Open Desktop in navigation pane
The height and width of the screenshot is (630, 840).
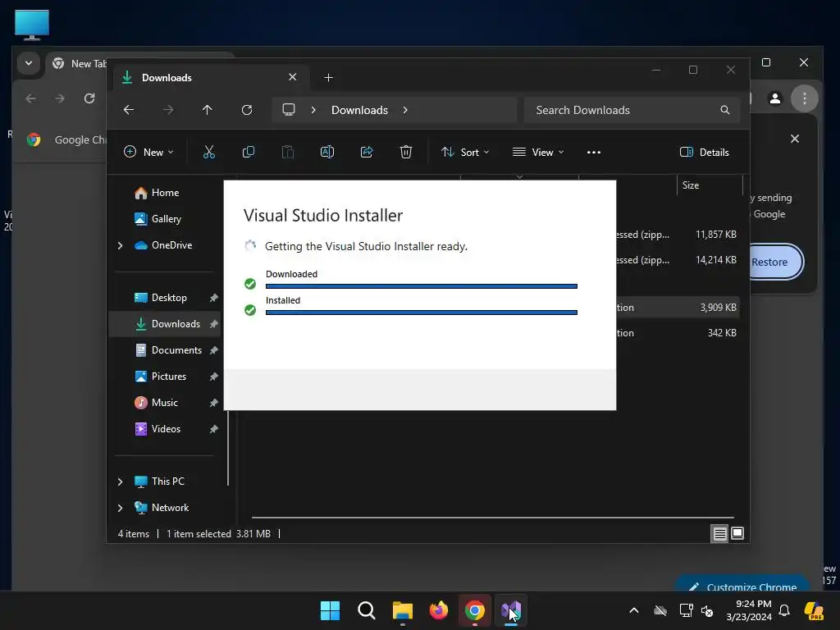pos(169,298)
